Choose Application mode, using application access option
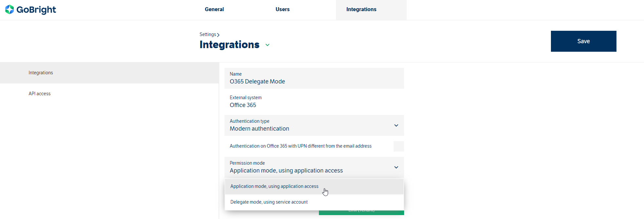This screenshot has height=219, width=644. click(274, 186)
